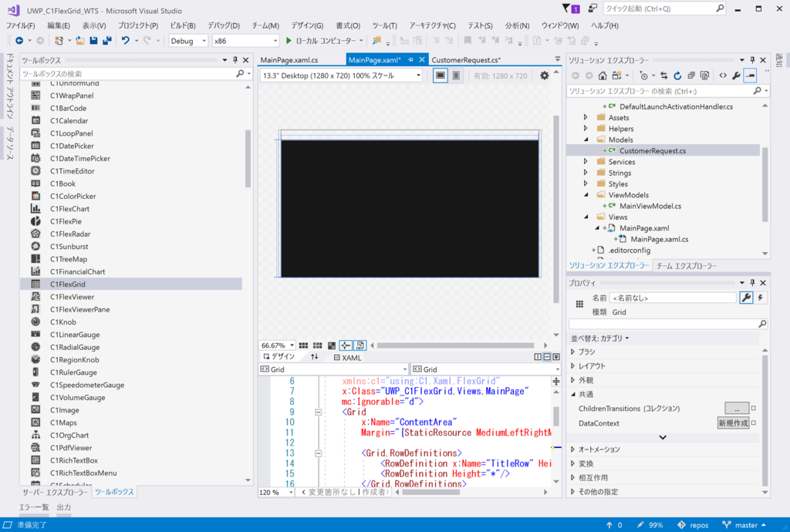
Task: Open the ファイル(F) menu
Action: point(20,25)
